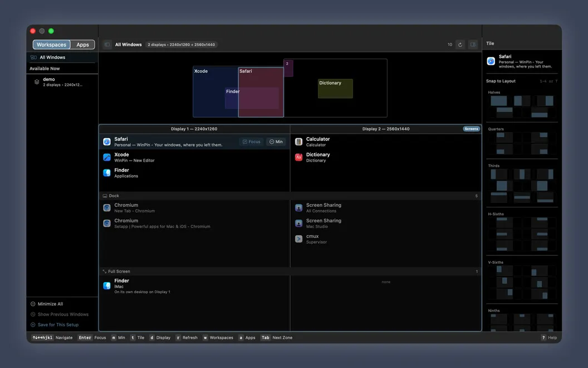Click Save for This Setup link
Image resolution: width=588 pixels, height=368 pixels.
[x=55, y=325]
